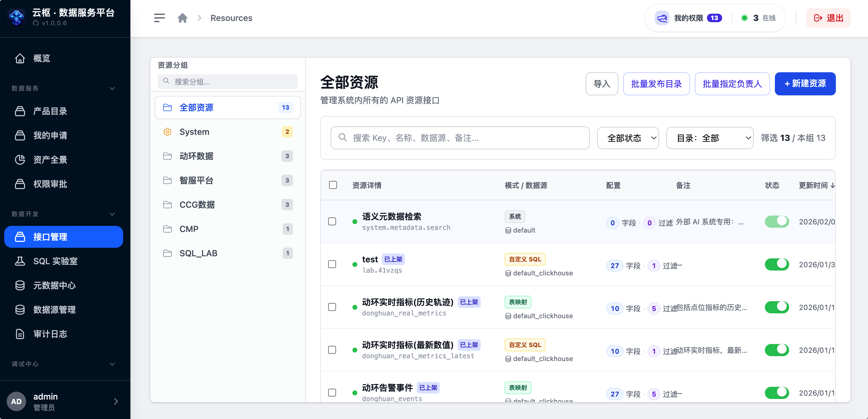
Task: Click the GitHub version icon v1.0.0.6
Action: tap(36, 23)
